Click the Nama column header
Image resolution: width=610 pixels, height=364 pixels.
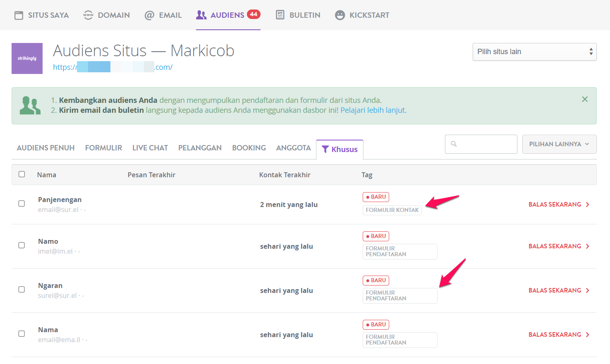click(x=47, y=175)
